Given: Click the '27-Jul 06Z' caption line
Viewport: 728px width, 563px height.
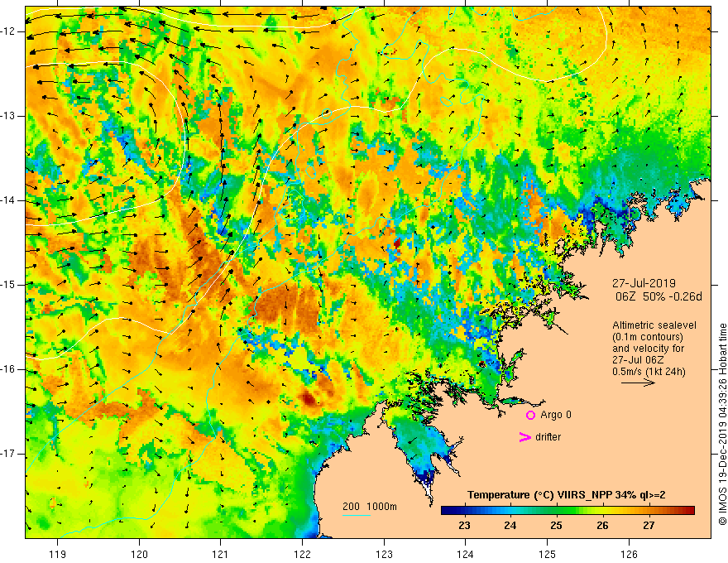Looking at the screenshot, I should (x=638, y=360).
